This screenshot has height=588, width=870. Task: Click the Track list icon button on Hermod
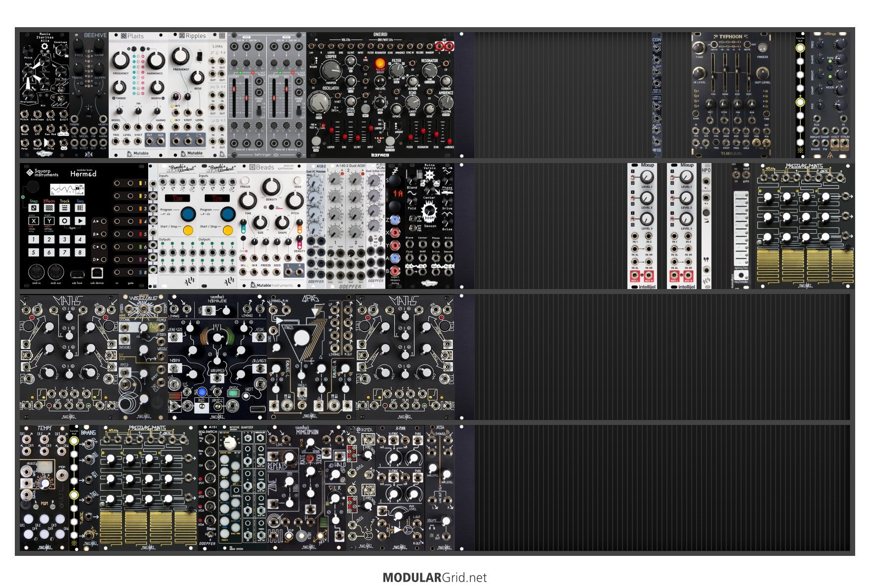65,208
